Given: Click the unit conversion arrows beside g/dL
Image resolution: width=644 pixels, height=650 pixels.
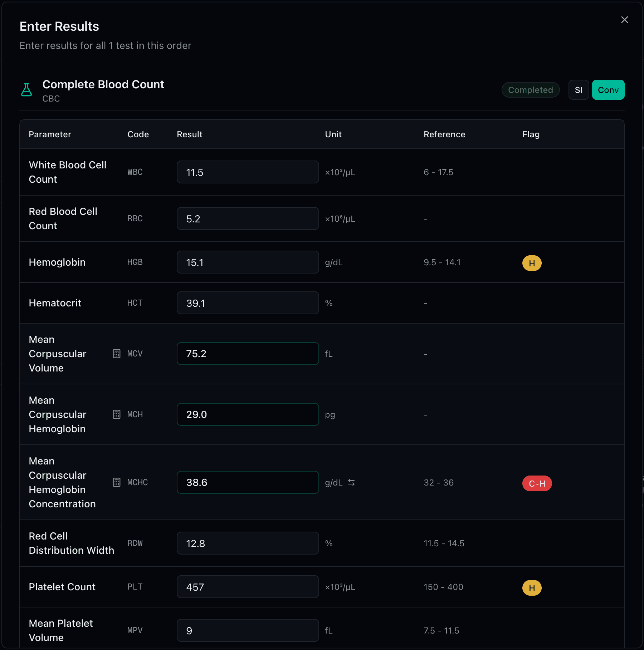Looking at the screenshot, I should tap(352, 482).
